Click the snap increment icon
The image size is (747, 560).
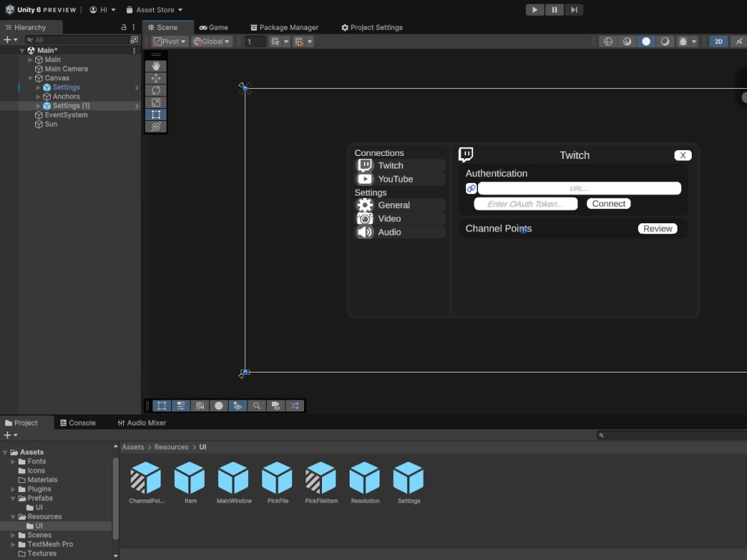point(299,42)
